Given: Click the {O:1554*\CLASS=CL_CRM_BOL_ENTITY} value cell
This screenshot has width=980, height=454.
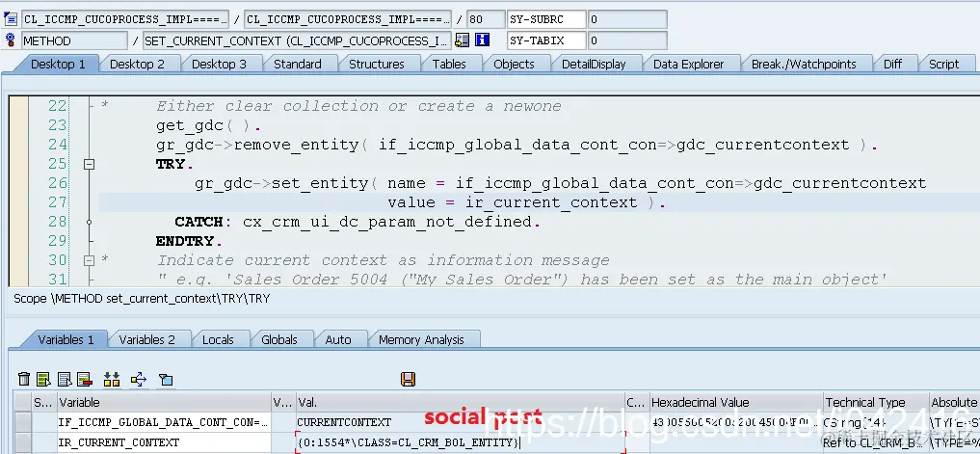Looking at the screenshot, I should [x=460, y=442].
